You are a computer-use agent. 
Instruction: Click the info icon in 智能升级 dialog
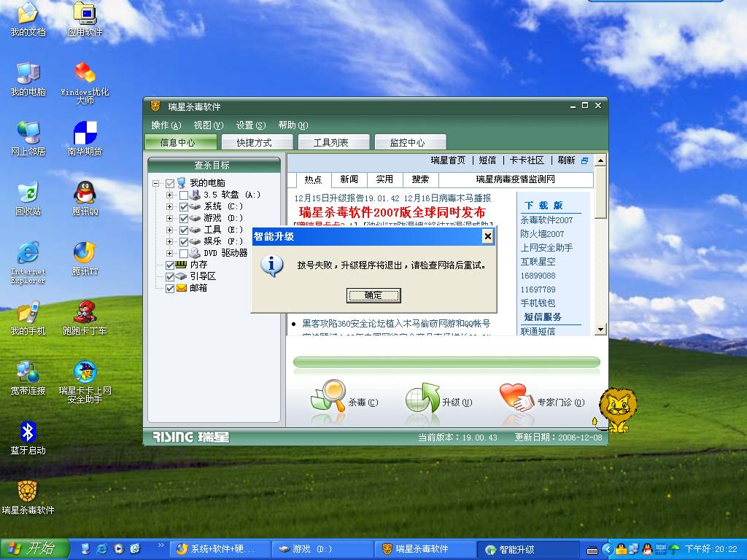coord(272,266)
